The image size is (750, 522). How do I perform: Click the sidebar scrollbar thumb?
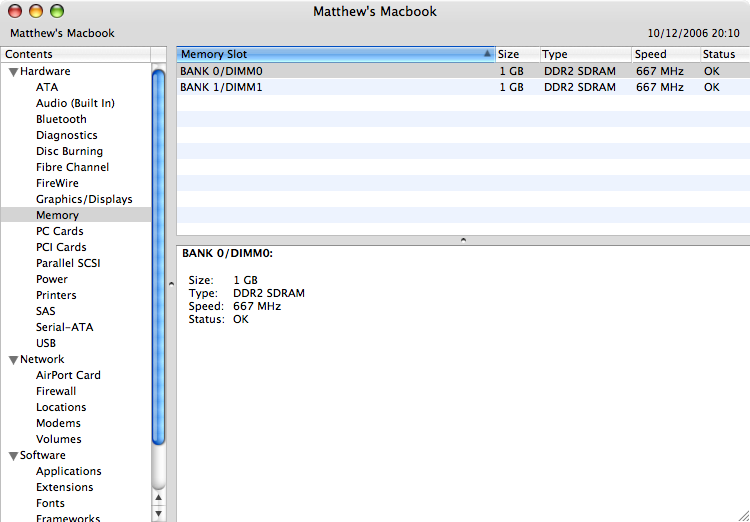pos(158,257)
